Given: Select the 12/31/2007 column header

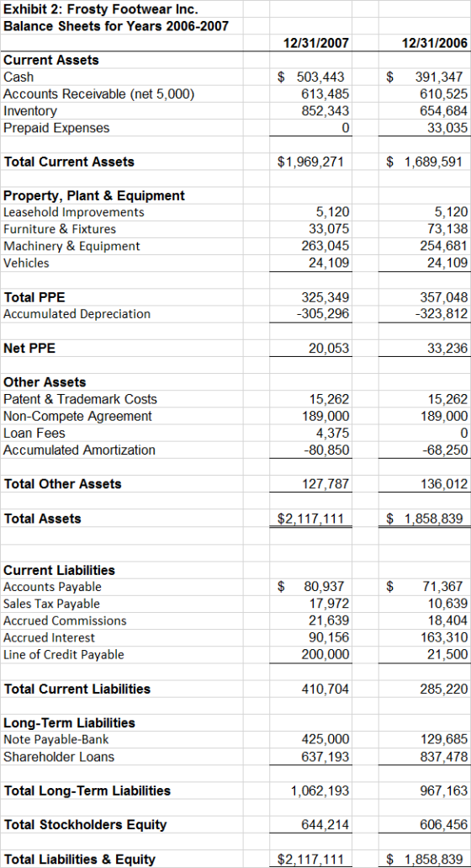Looking at the screenshot, I should (316, 43).
